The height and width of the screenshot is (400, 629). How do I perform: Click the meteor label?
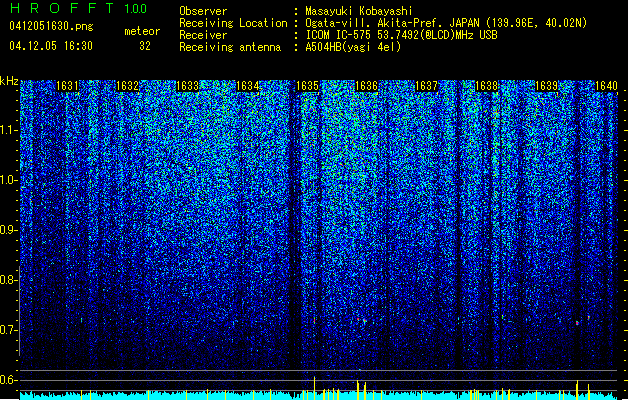(x=142, y=31)
